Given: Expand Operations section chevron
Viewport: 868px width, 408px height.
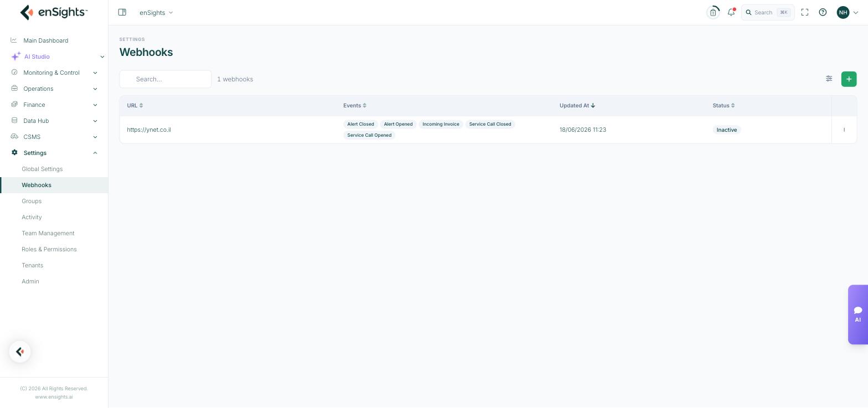Looking at the screenshot, I should [95, 89].
